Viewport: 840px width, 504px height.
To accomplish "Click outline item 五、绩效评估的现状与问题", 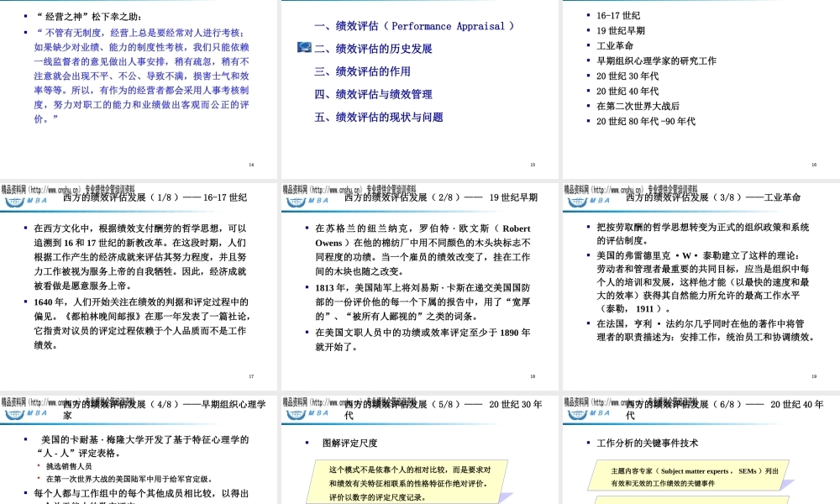I will click(378, 118).
